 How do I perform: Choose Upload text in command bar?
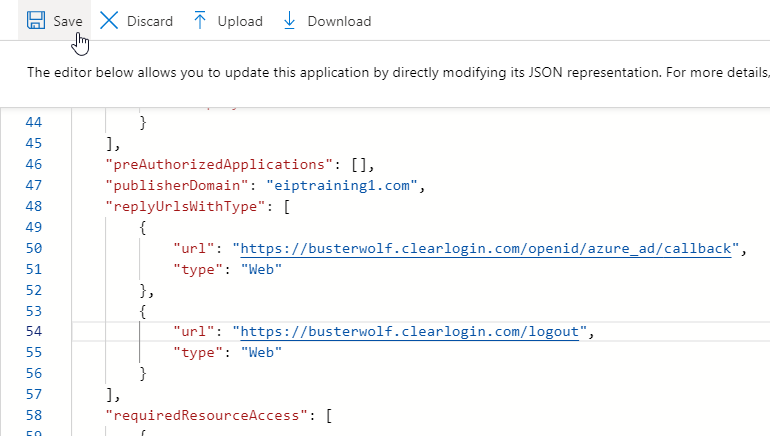240,21
